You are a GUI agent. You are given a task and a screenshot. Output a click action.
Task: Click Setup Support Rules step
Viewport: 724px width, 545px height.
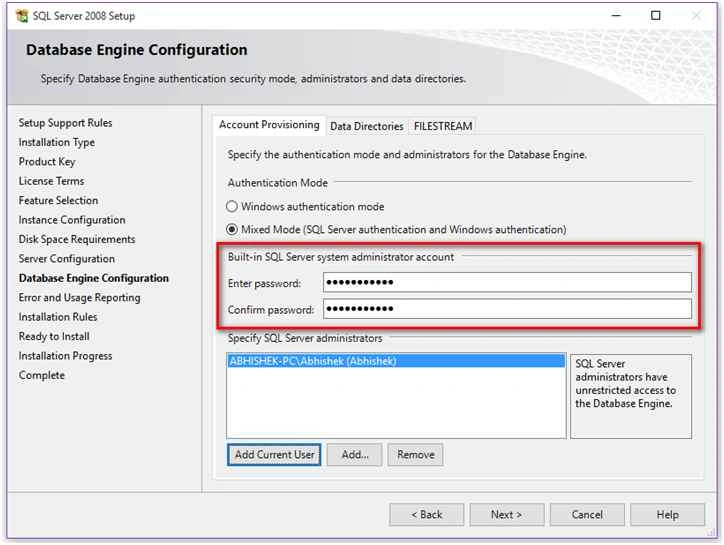(x=65, y=123)
